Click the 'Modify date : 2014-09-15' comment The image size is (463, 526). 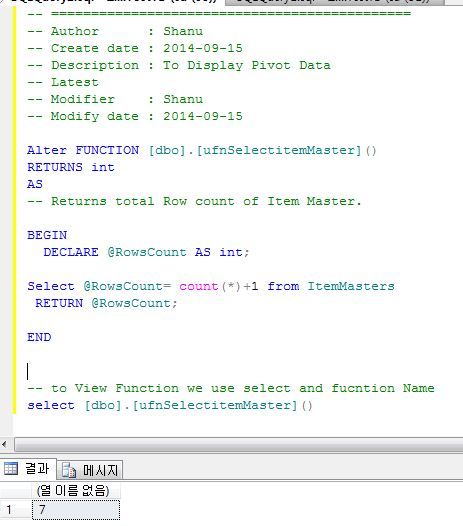pos(135,116)
